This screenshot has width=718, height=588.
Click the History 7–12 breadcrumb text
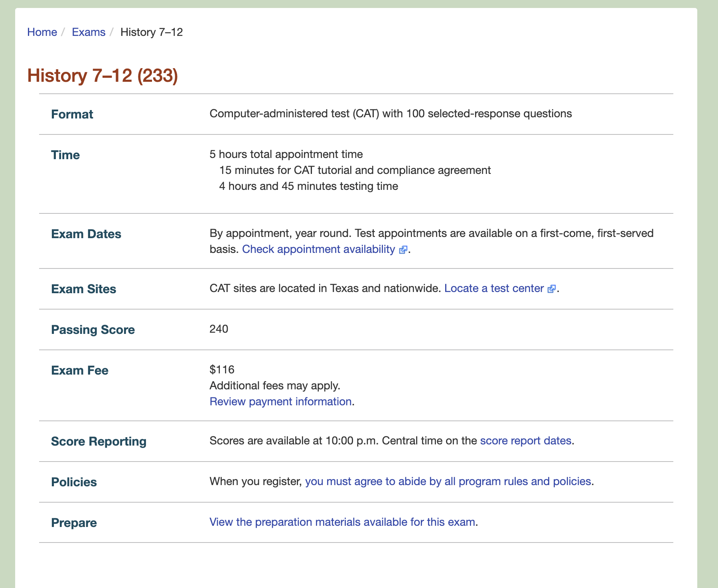[x=152, y=32]
